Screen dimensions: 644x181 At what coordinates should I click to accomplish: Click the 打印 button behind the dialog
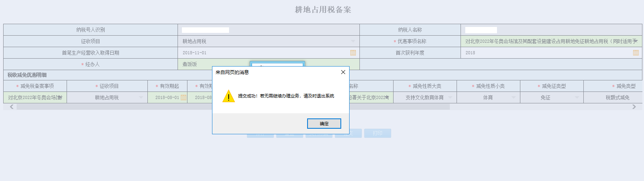(377, 133)
